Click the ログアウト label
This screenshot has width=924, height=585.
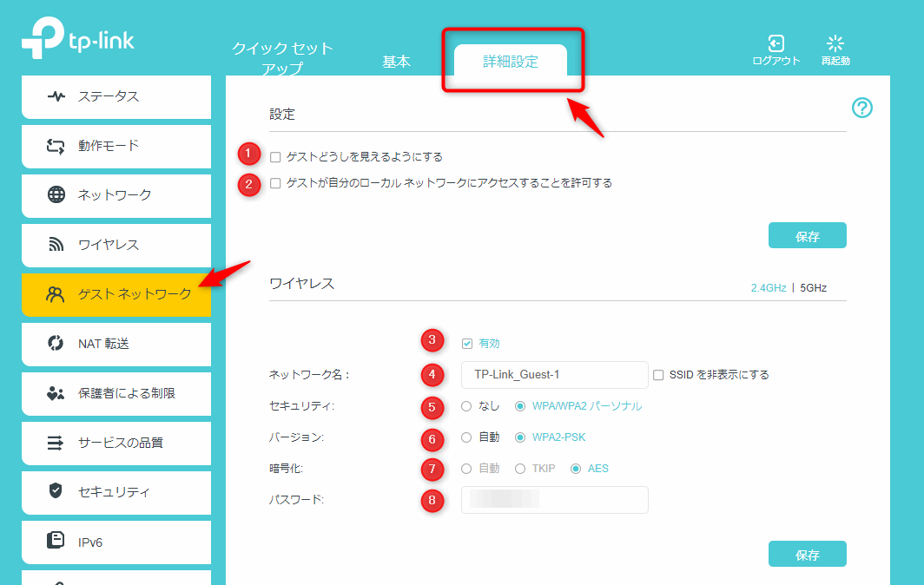point(776,61)
